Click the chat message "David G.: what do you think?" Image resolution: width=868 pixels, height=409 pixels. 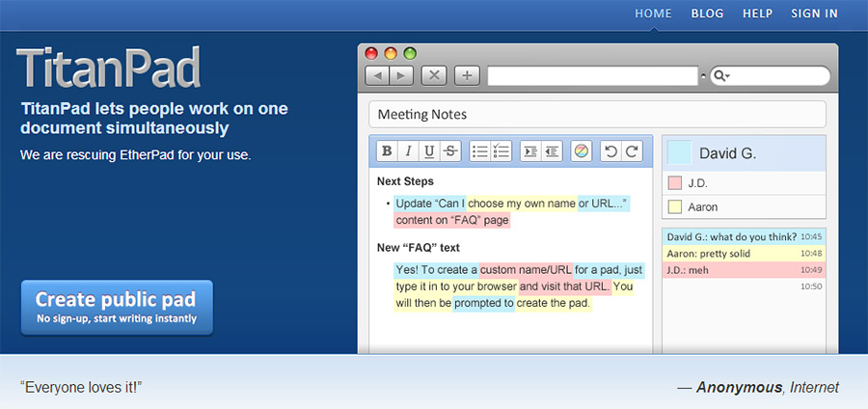click(732, 237)
